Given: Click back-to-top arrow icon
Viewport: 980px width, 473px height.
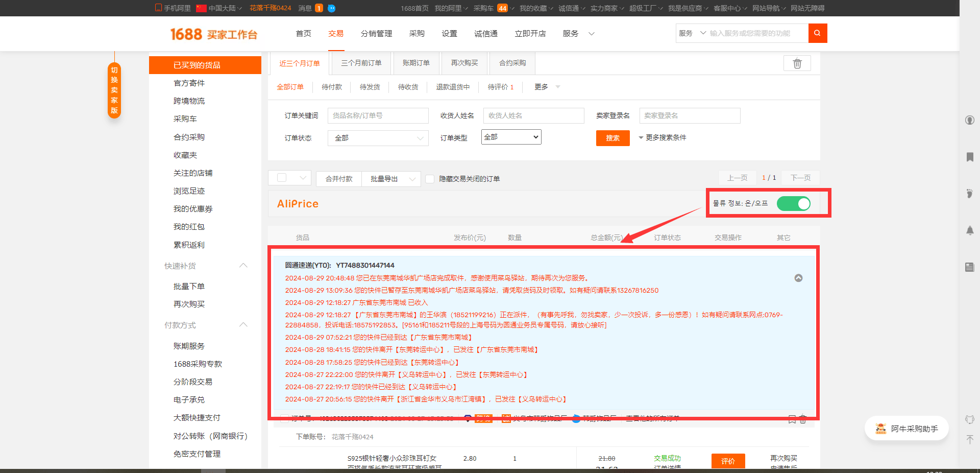Looking at the screenshot, I should 970,439.
